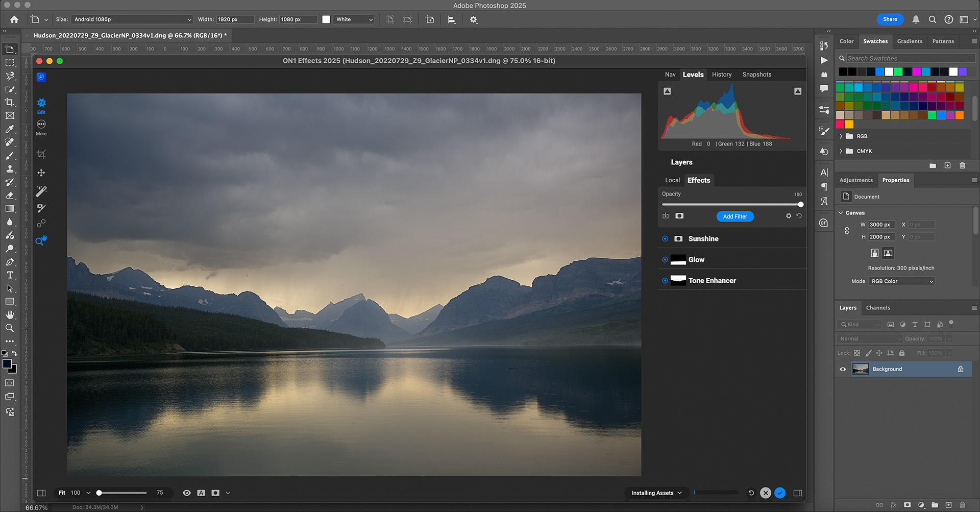
Task: Open the RGB Color mode dropdown
Action: tap(901, 281)
